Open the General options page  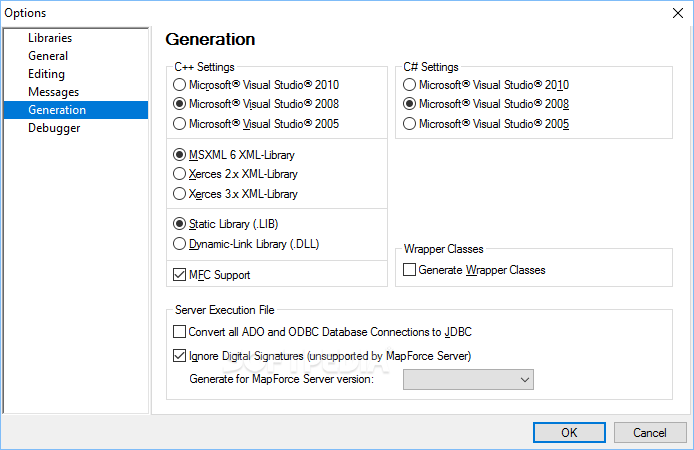pos(48,56)
